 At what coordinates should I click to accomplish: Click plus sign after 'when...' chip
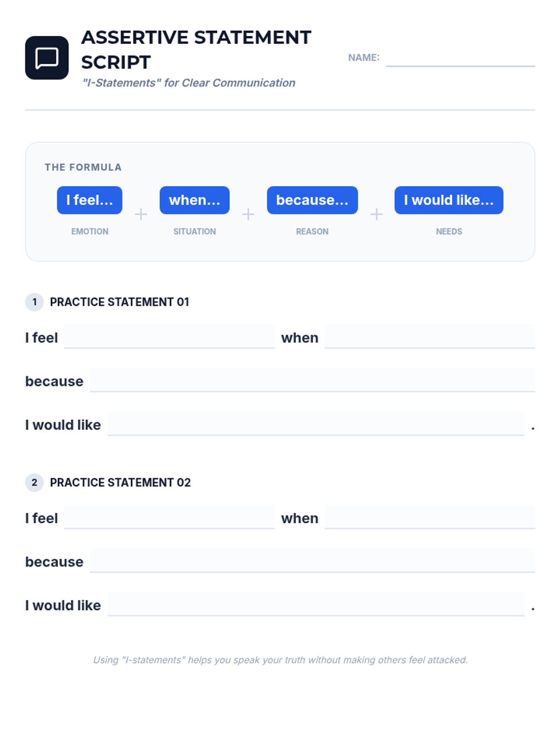click(248, 214)
